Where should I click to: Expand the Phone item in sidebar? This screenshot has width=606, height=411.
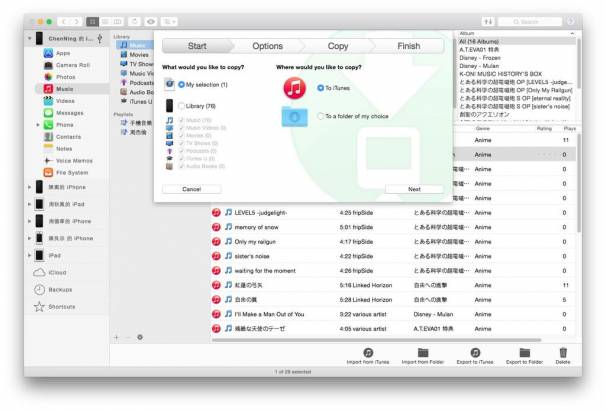pos(38,125)
